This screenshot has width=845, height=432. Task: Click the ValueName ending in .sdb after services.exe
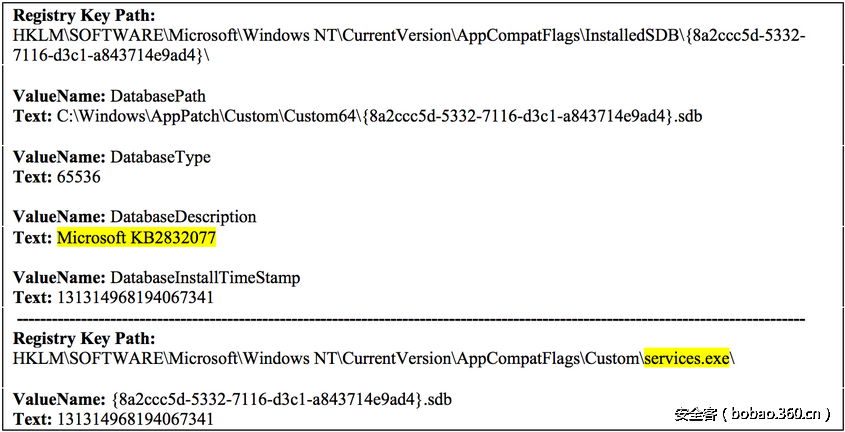[281, 399]
